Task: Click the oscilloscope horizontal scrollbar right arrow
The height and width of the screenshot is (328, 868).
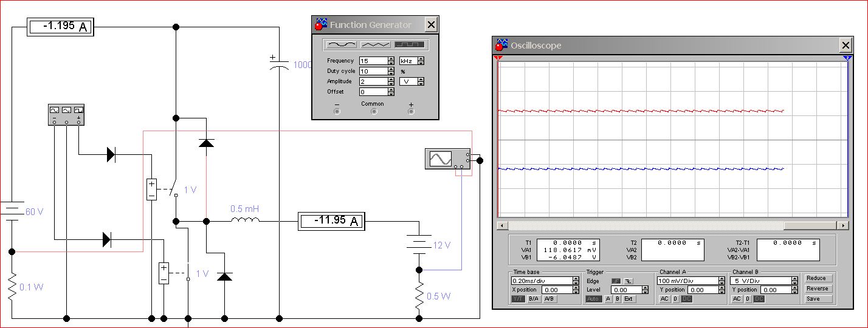Action: pyautogui.click(x=842, y=225)
